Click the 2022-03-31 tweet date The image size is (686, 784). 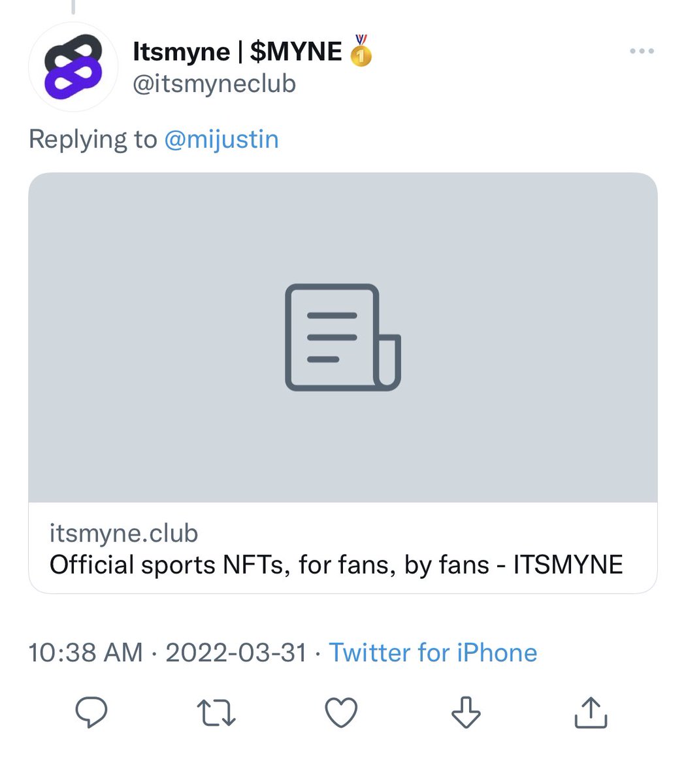click(x=236, y=653)
